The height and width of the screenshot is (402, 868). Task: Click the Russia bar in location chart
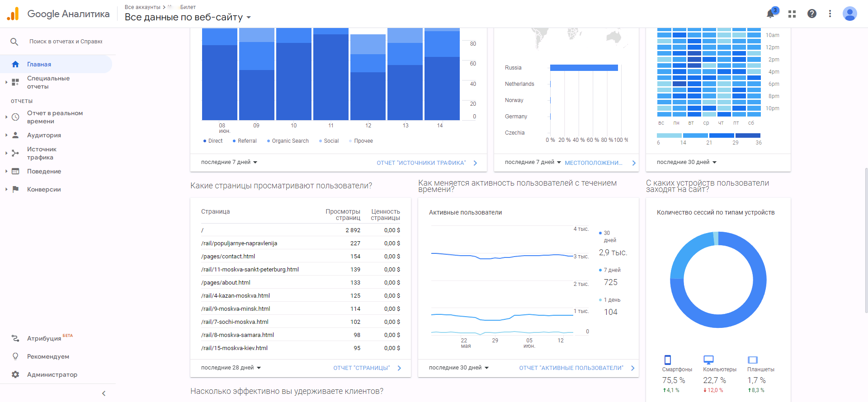click(584, 68)
